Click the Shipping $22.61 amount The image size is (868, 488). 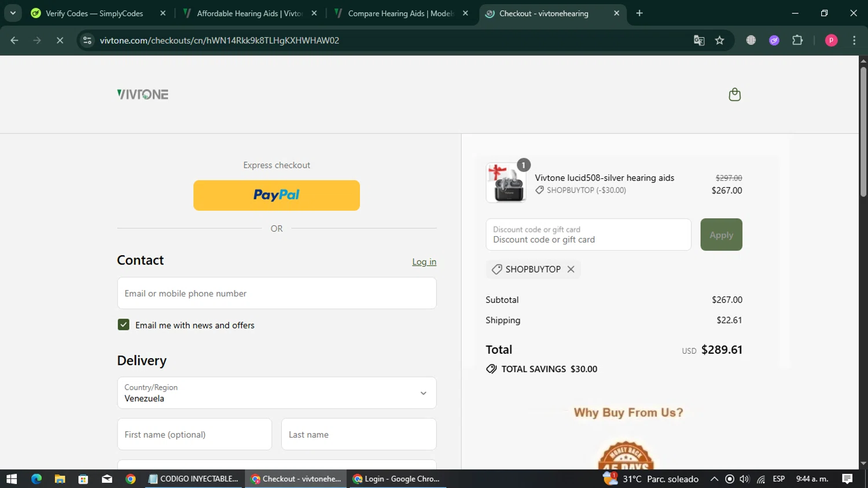(729, 320)
